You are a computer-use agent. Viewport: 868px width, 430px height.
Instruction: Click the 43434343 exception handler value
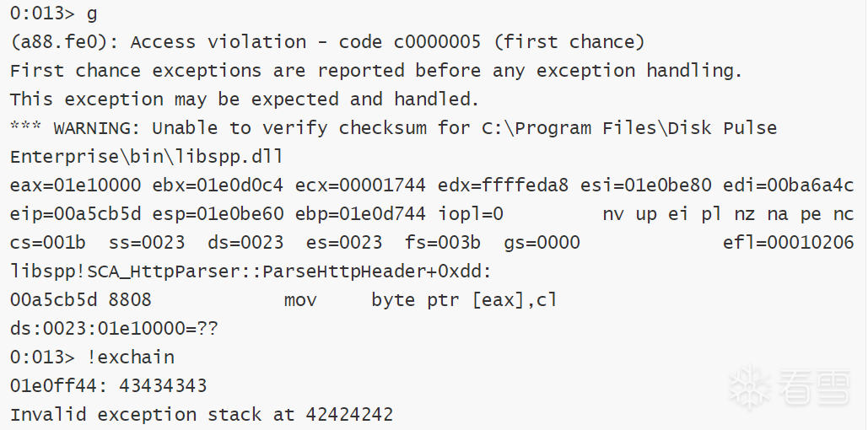click(163, 386)
